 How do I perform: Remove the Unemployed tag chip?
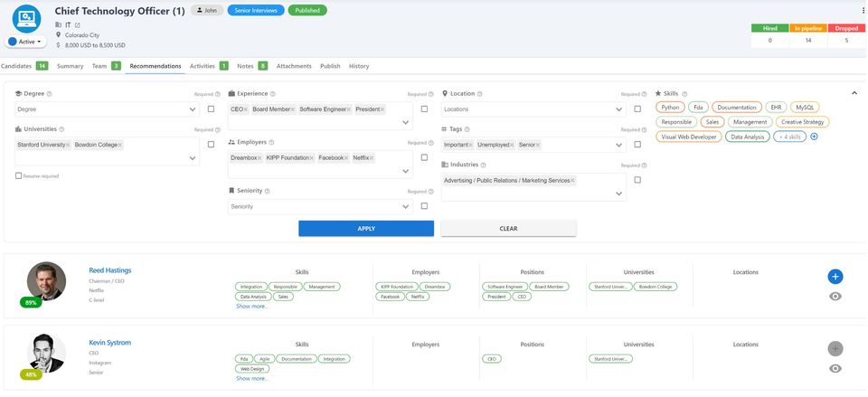pyautogui.click(x=512, y=145)
